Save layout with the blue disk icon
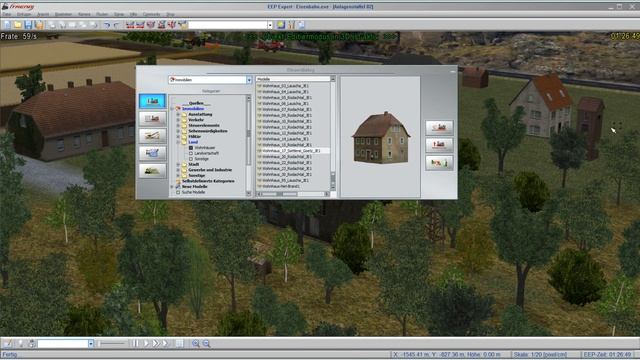The image size is (640, 360). point(28,25)
